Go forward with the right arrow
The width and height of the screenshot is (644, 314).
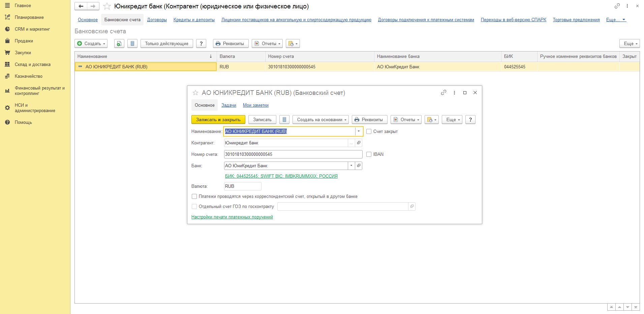click(x=93, y=6)
